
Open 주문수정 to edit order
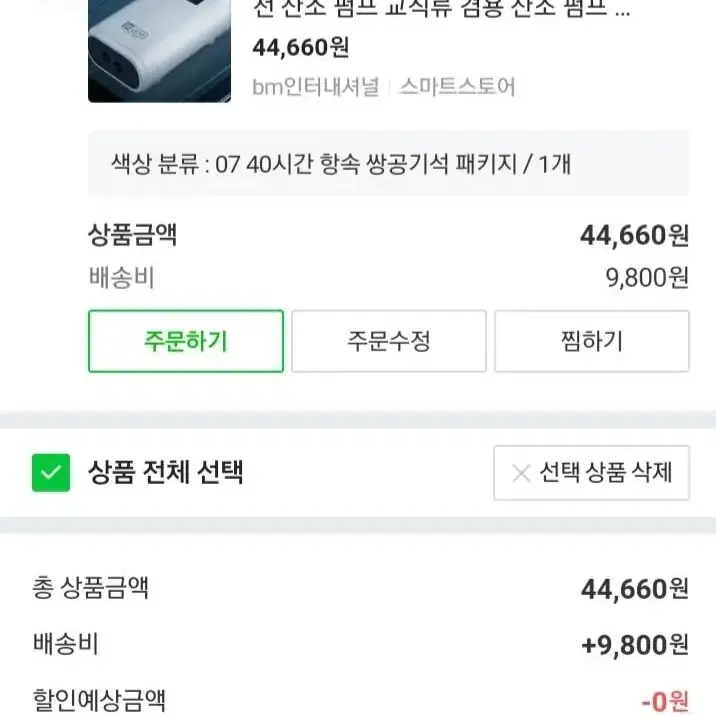[x=389, y=341]
